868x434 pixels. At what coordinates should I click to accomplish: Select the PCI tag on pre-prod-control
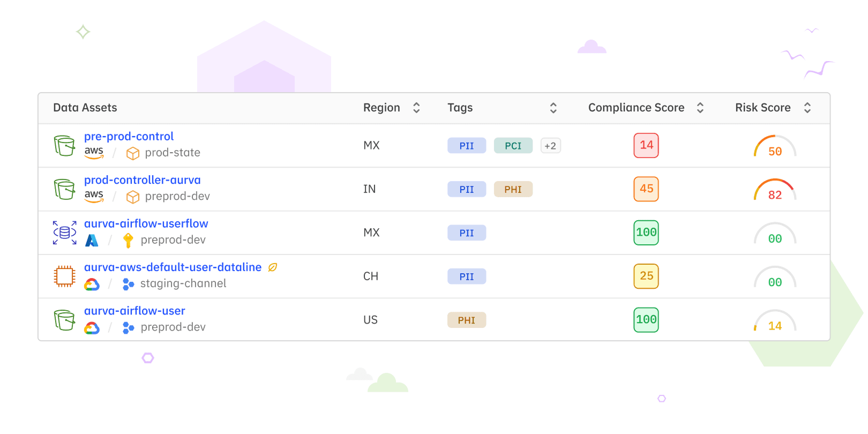click(513, 146)
